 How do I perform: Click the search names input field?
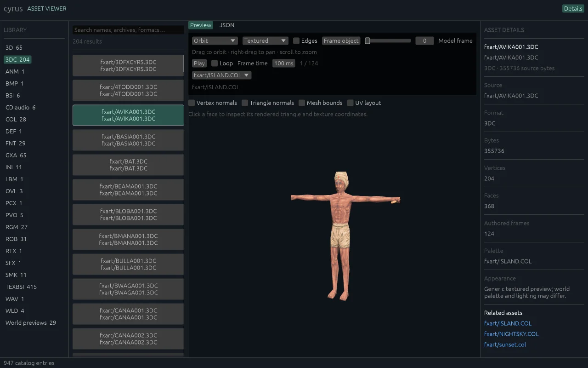[x=128, y=30]
